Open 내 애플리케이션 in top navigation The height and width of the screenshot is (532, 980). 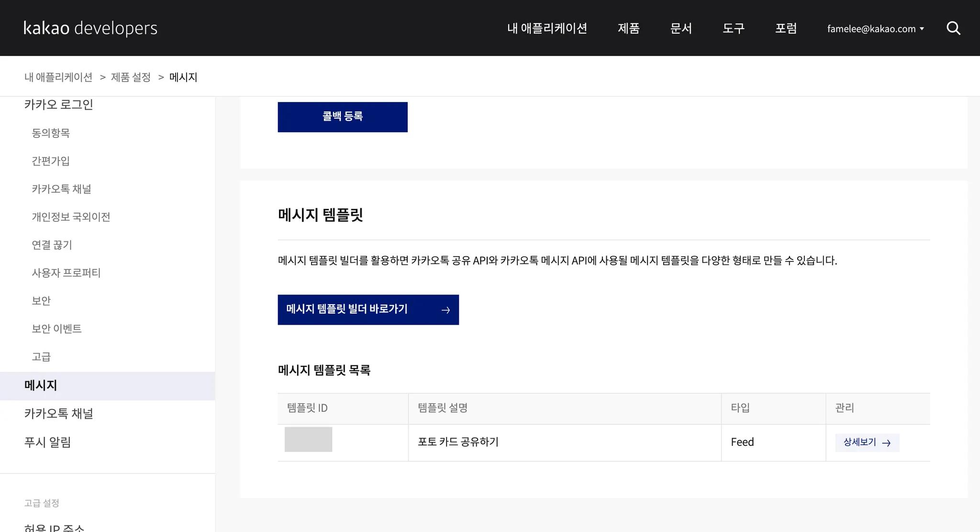click(x=547, y=28)
